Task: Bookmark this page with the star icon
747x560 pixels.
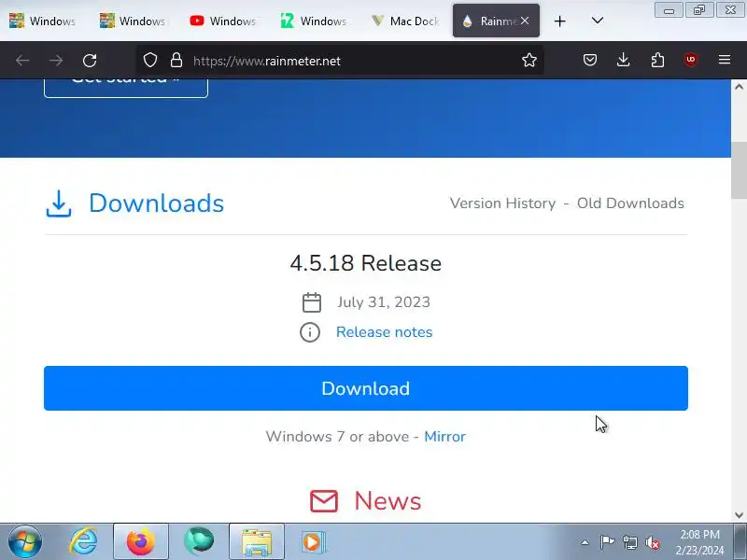Action: pyautogui.click(x=529, y=60)
